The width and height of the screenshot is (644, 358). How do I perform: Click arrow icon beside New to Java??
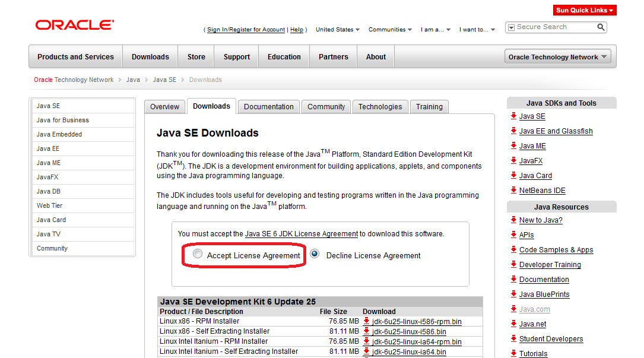[x=513, y=220]
